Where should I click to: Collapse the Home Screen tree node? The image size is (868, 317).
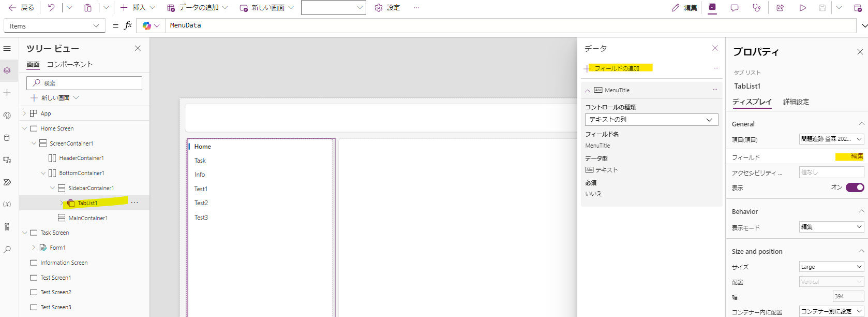[24, 128]
